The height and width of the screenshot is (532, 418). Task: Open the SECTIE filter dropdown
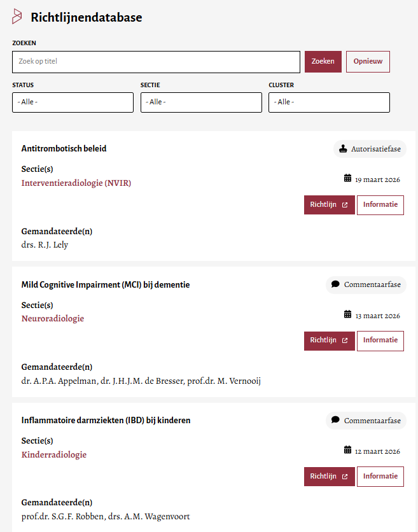(201, 102)
